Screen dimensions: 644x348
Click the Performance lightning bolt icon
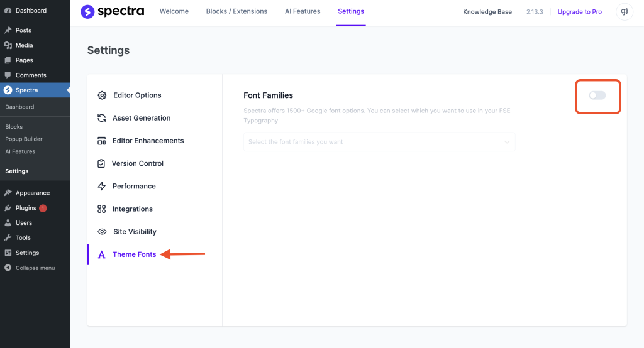coord(101,187)
